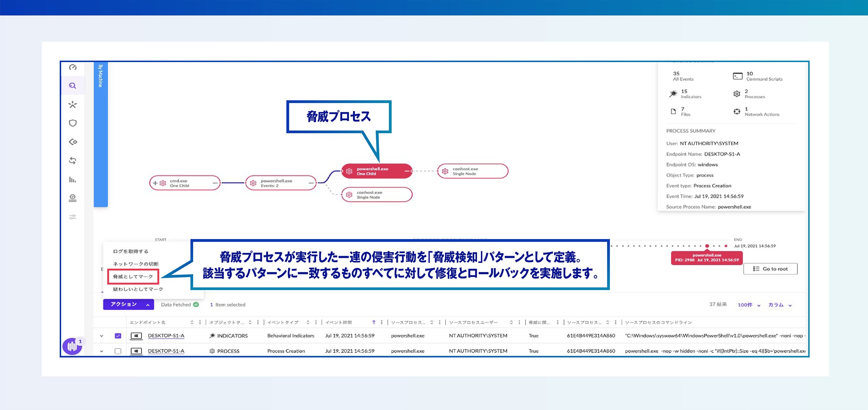
Task: Click the plus icon on the cmd.exe node
Action: [x=155, y=183]
